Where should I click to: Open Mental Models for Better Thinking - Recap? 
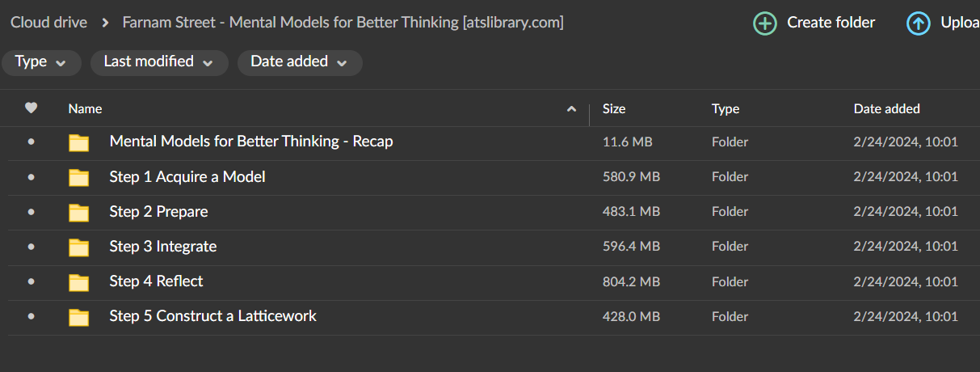click(251, 142)
